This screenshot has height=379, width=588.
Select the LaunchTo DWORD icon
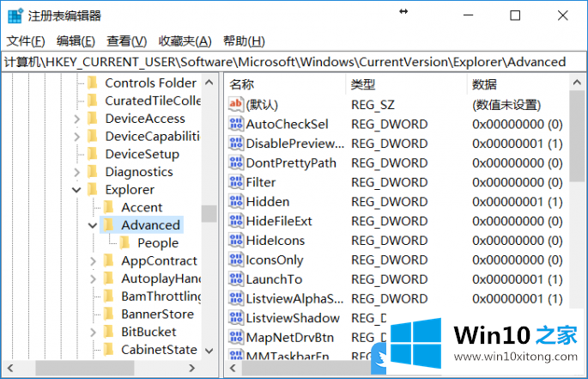pos(235,279)
